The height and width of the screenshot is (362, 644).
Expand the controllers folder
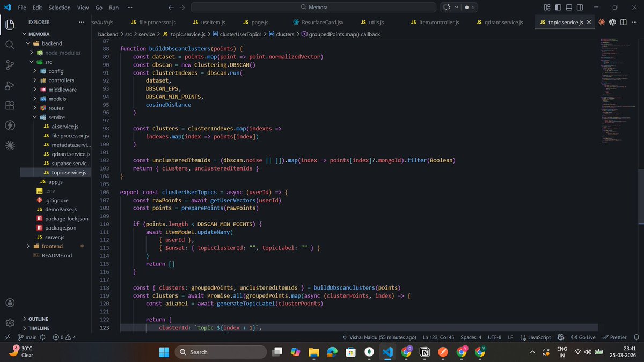[x=35, y=80]
